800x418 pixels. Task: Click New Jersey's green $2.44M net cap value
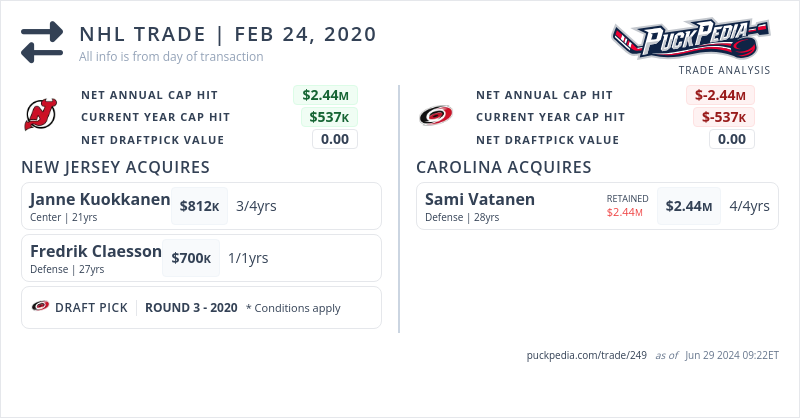point(325,95)
